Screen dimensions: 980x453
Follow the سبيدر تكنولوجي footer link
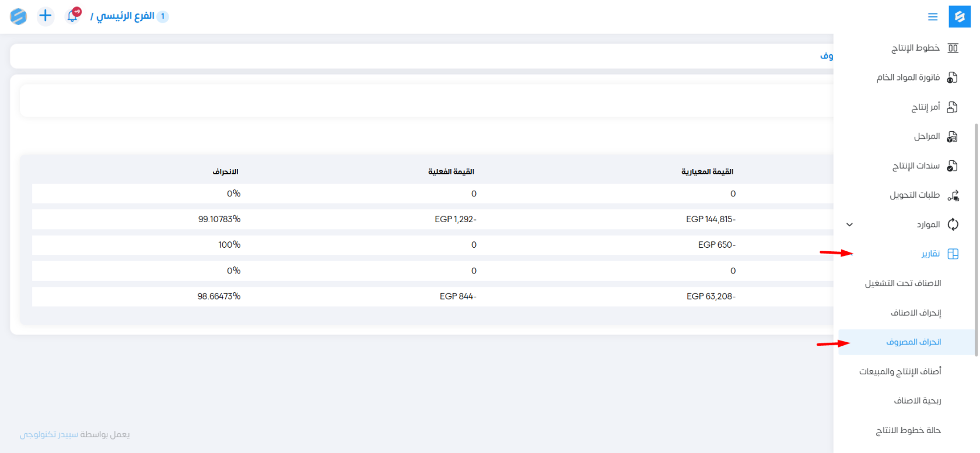pyautogui.click(x=48, y=434)
